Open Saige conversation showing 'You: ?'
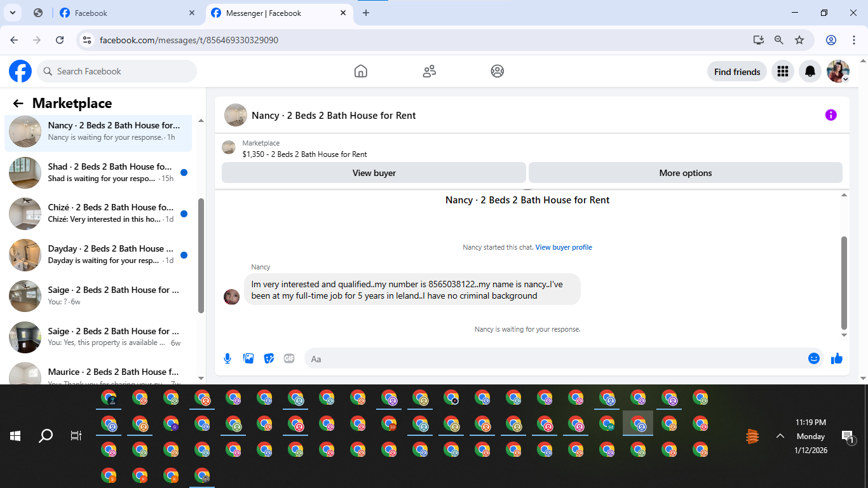This screenshot has height=488, width=868. point(98,296)
